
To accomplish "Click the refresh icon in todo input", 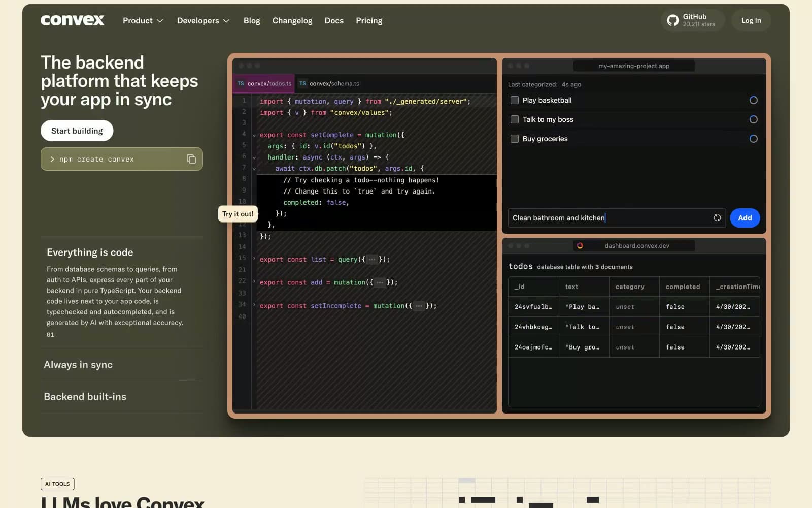I will point(717,218).
